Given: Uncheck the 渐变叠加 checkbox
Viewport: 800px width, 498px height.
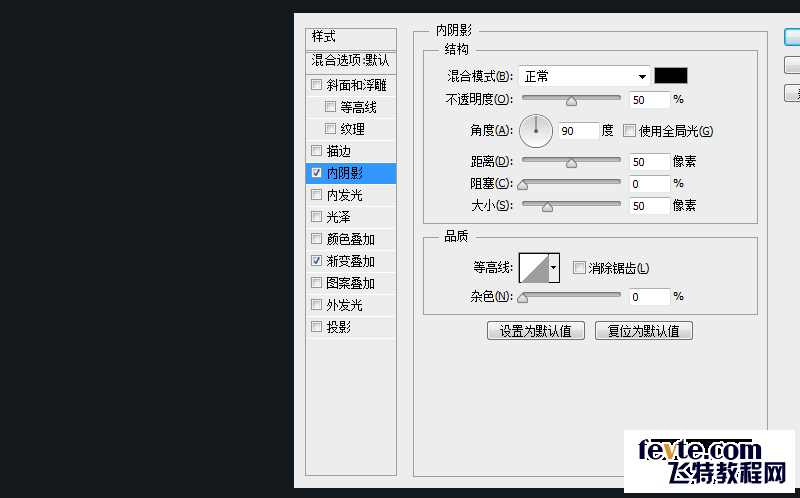Looking at the screenshot, I should (x=316, y=261).
